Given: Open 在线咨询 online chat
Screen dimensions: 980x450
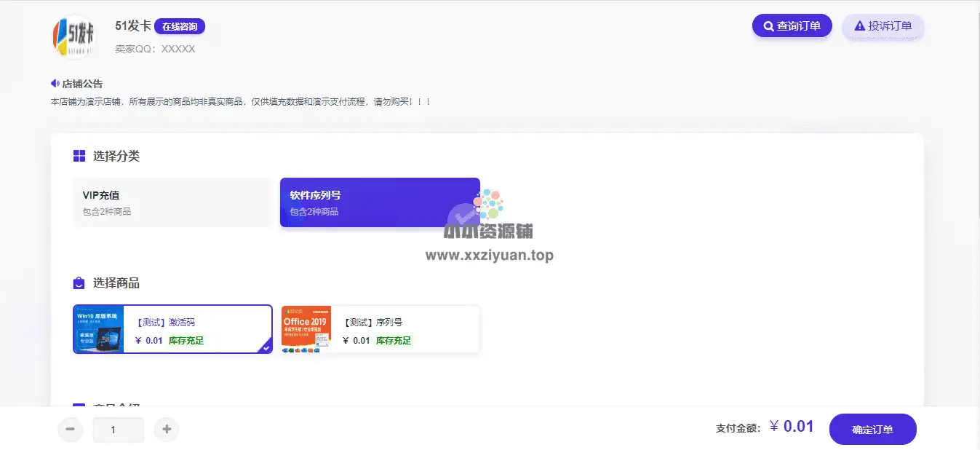Looking at the screenshot, I should (x=180, y=26).
